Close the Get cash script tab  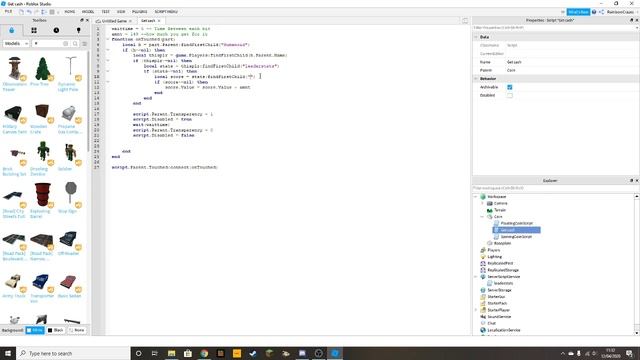159,21
